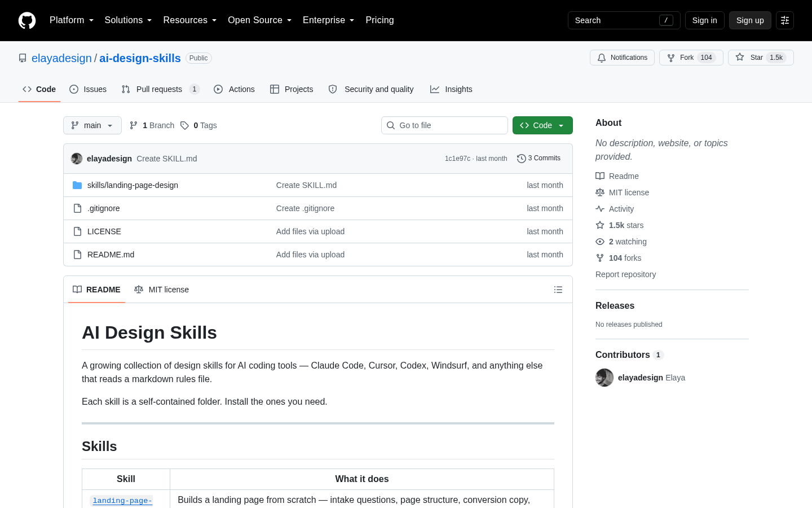Click the Go to file search field

tap(444, 125)
